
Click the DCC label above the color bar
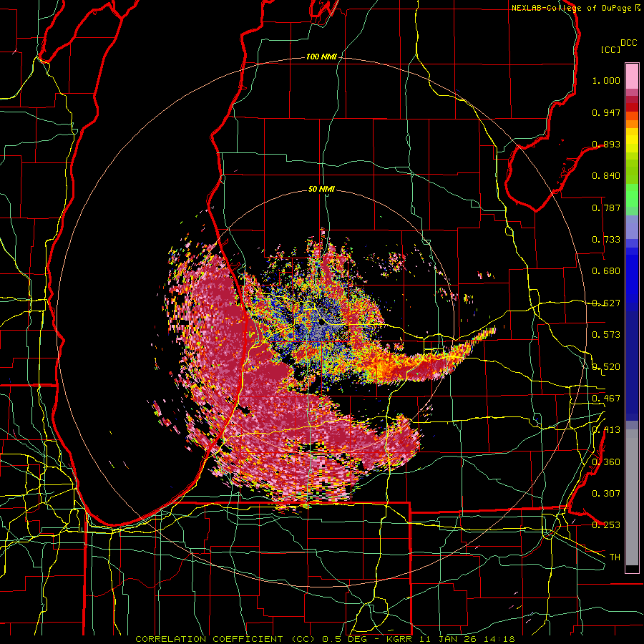tap(628, 43)
